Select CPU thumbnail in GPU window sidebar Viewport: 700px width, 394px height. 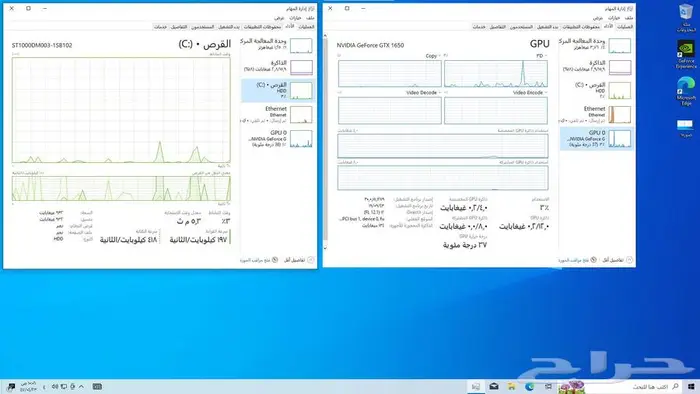[x=620, y=45]
